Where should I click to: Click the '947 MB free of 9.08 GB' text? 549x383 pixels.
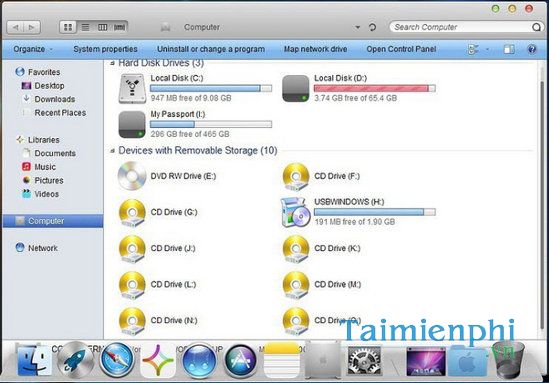tap(191, 98)
